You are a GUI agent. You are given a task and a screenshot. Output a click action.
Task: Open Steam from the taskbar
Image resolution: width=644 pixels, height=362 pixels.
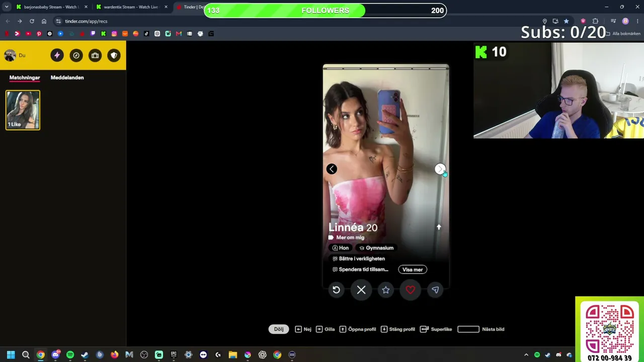(85, 355)
